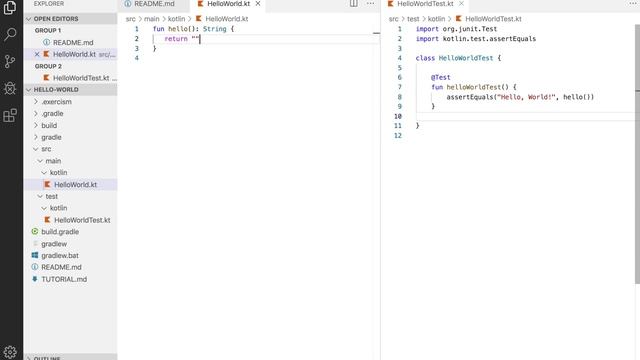Open the Explorer view in activity bar
This screenshot has width=640, height=360.
click(x=10, y=7)
